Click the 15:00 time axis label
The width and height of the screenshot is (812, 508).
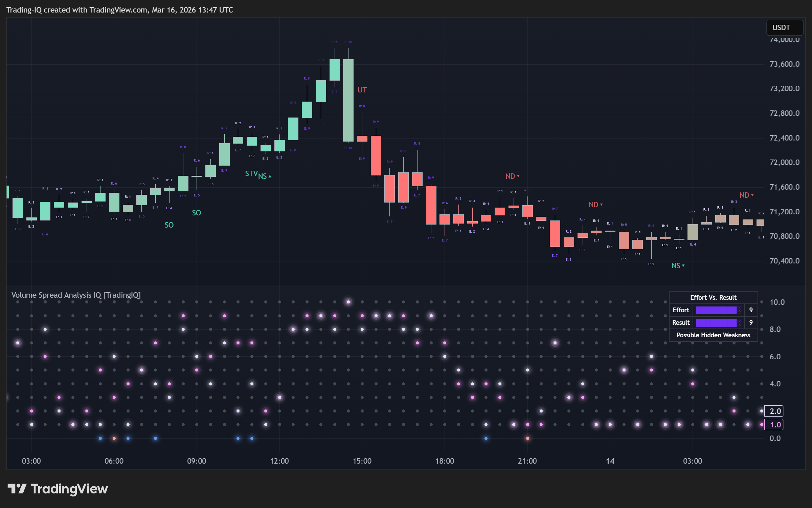pyautogui.click(x=362, y=461)
